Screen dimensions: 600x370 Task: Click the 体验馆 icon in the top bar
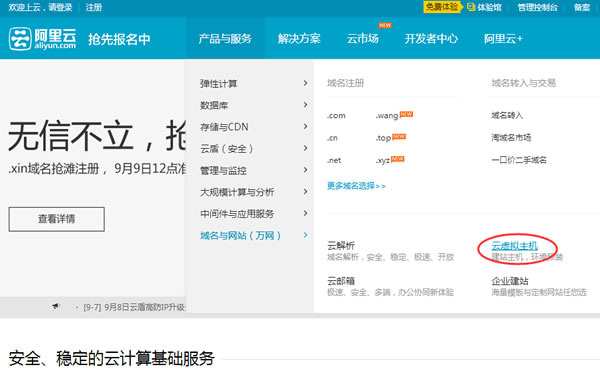pos(471,7)
